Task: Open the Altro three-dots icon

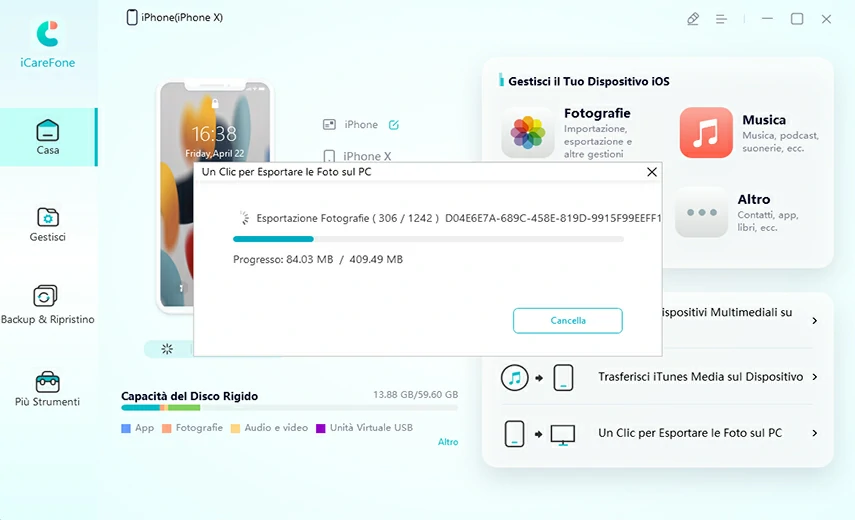Action: [x=701, y=213]
